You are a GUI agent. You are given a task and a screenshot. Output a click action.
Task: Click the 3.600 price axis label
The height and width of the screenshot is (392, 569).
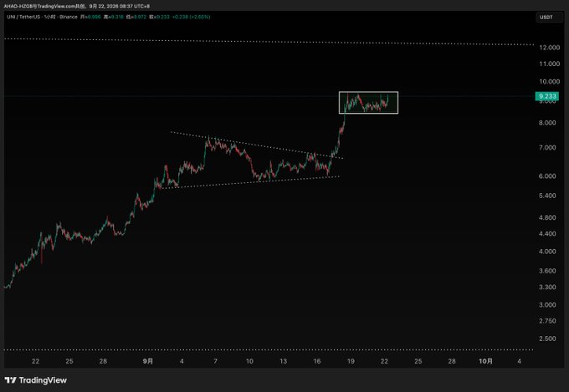pyautogui.click(x=547, y=271)
